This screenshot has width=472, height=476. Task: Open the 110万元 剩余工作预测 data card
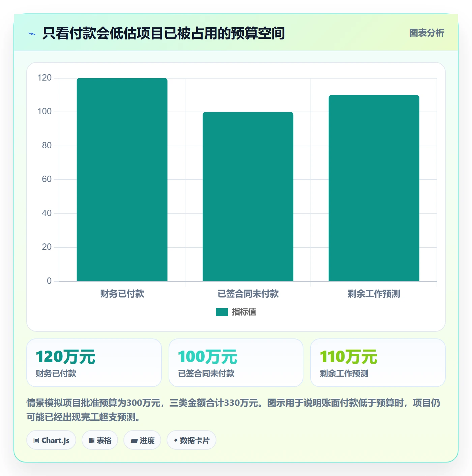pos(378,363)
